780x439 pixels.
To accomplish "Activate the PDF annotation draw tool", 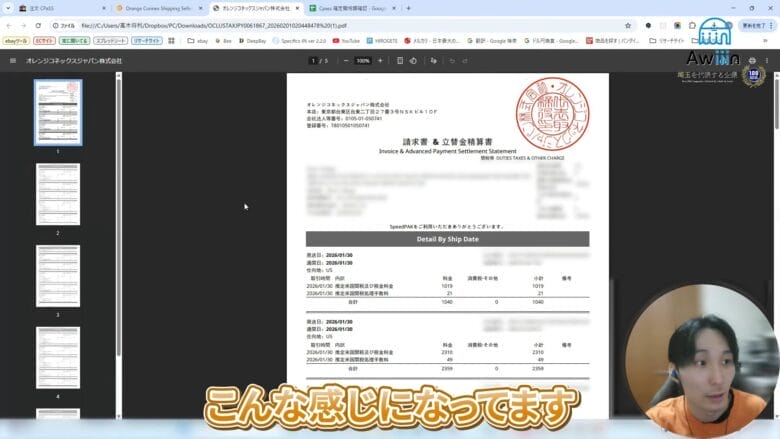I will click(433, 61).
